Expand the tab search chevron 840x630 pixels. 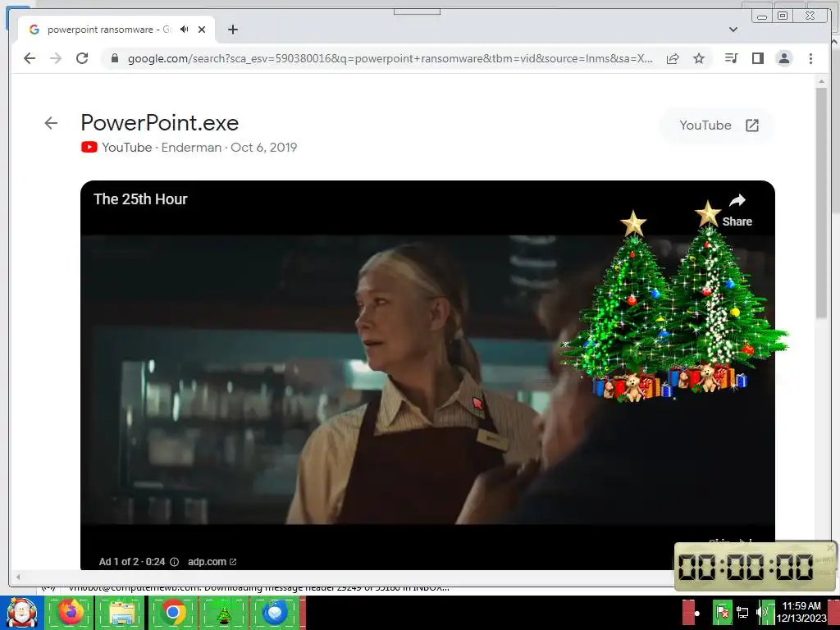pyautogui.click(x=733, y=30)
